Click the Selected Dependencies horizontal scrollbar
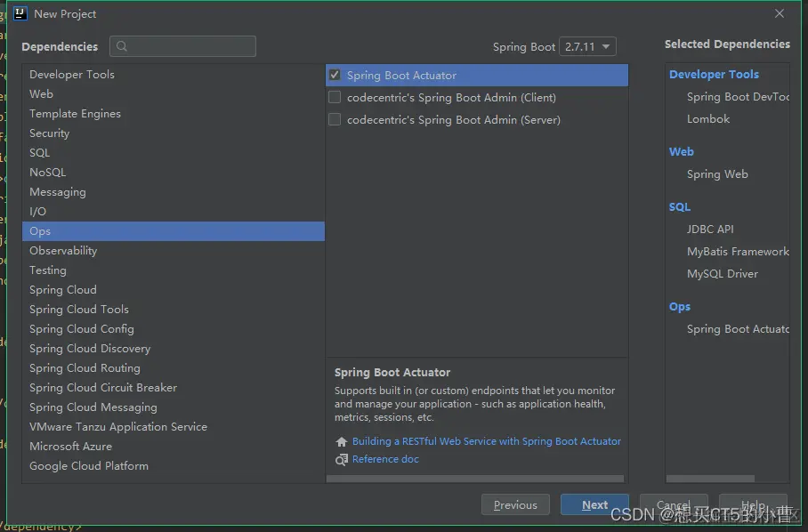 pos(710,479)
